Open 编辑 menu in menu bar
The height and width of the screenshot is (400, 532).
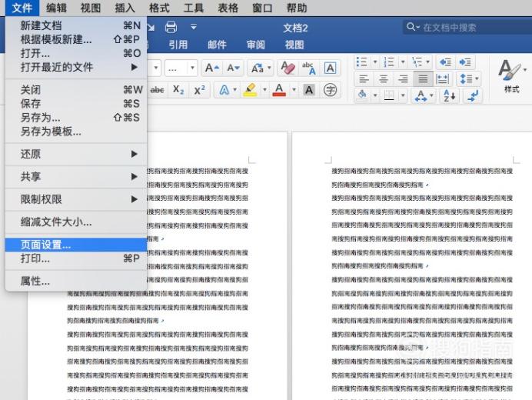click(x=56, y=8)
